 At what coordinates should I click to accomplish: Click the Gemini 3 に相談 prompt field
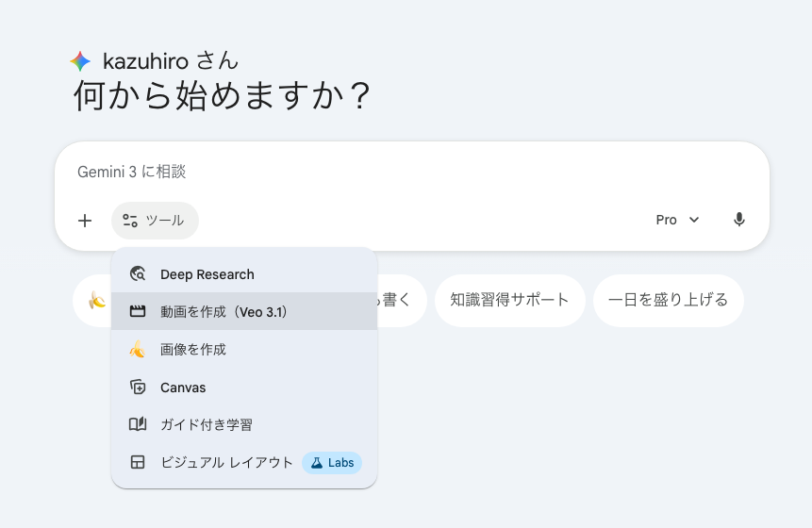coord(377,172)
